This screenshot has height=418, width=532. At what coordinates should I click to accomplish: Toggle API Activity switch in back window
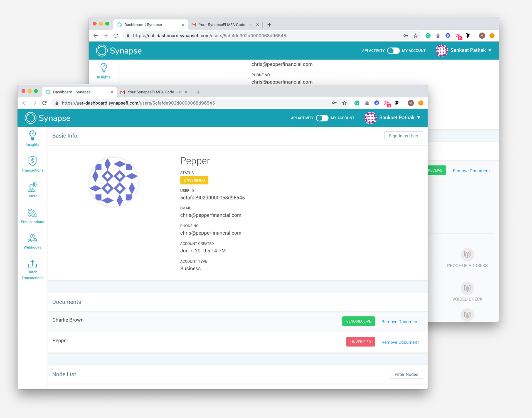393,51
